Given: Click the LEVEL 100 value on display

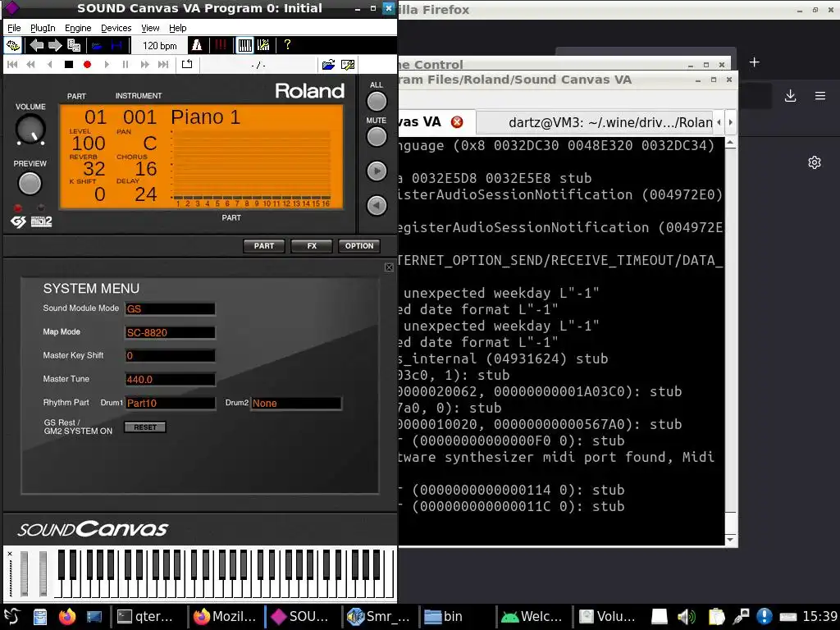Looking at the screenshot, I should pos(89,144).
